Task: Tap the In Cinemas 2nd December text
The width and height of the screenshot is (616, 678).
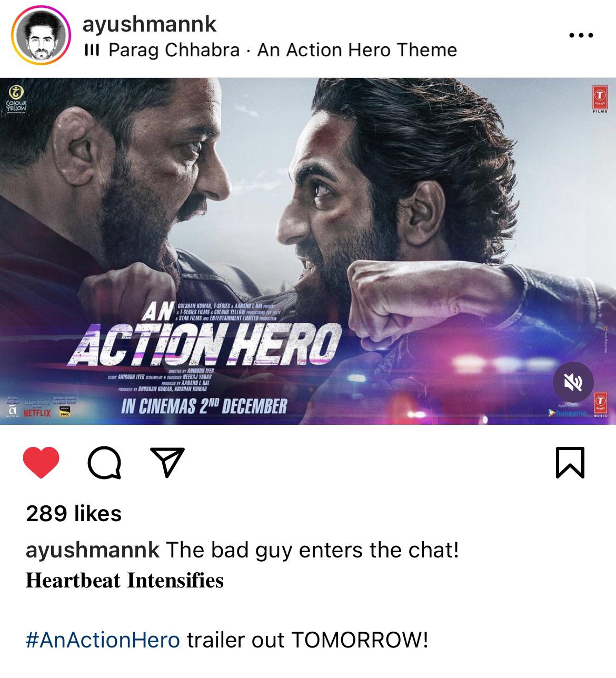Action: [x=204, y=406]
